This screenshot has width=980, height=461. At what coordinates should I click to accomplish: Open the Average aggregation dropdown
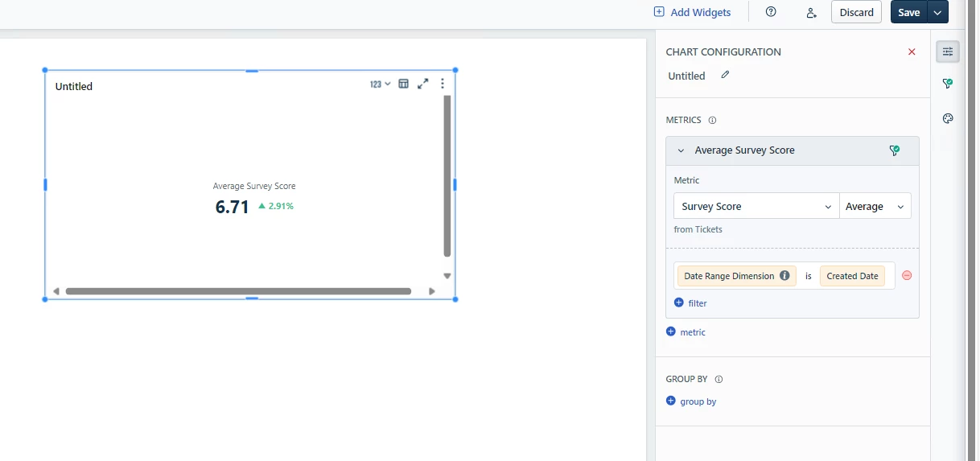click(875, 206)
